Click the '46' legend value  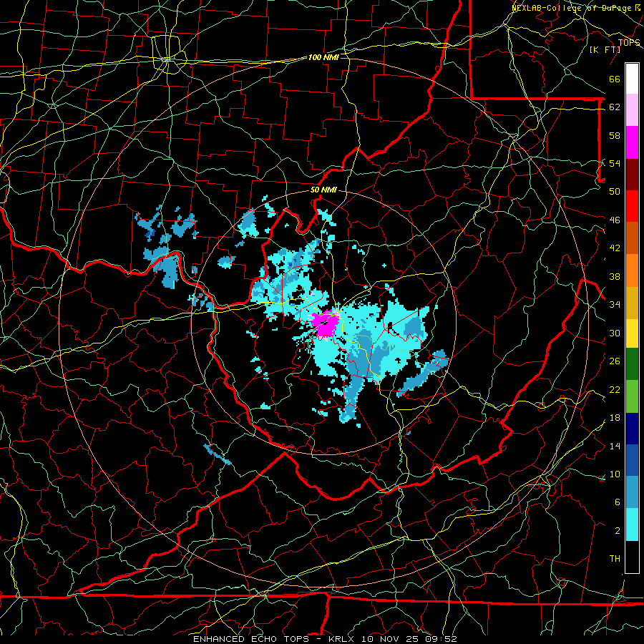tap(615, 220)
